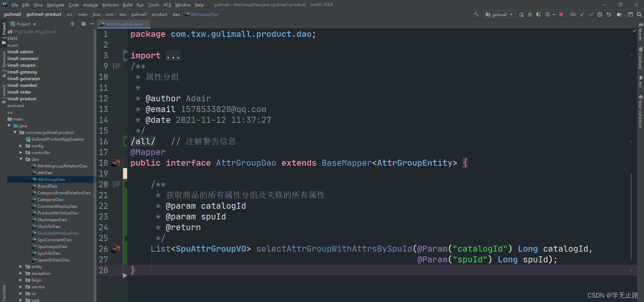
Task: Click the pom.xml file in tree
Action: tap(16, 105)
